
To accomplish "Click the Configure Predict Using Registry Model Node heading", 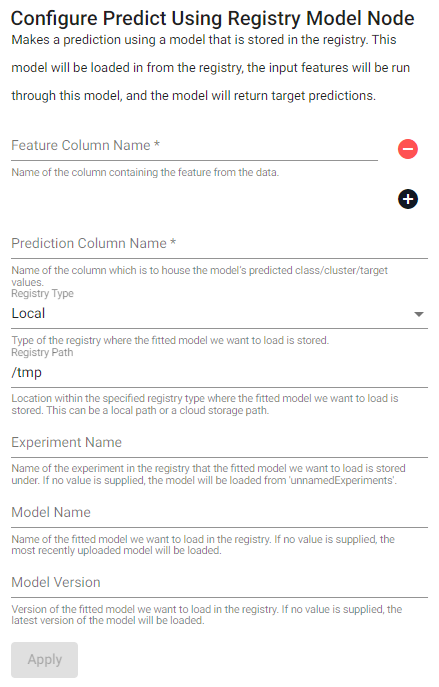I will 212,18.
